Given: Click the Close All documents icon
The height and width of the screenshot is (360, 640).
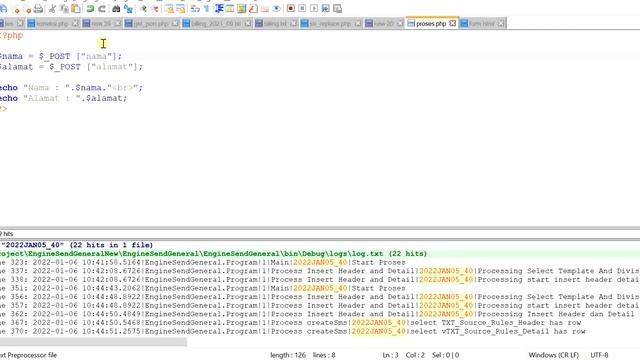Looking at the screenshot, I should tap(27, 9).
